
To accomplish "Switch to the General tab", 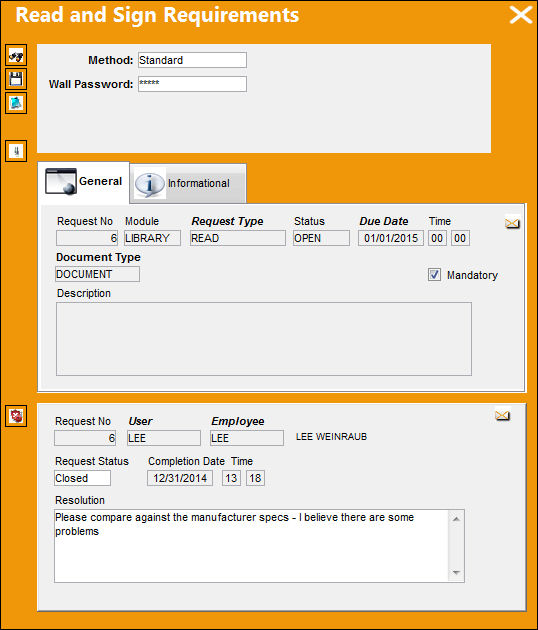I will click(x=84, y=182).
